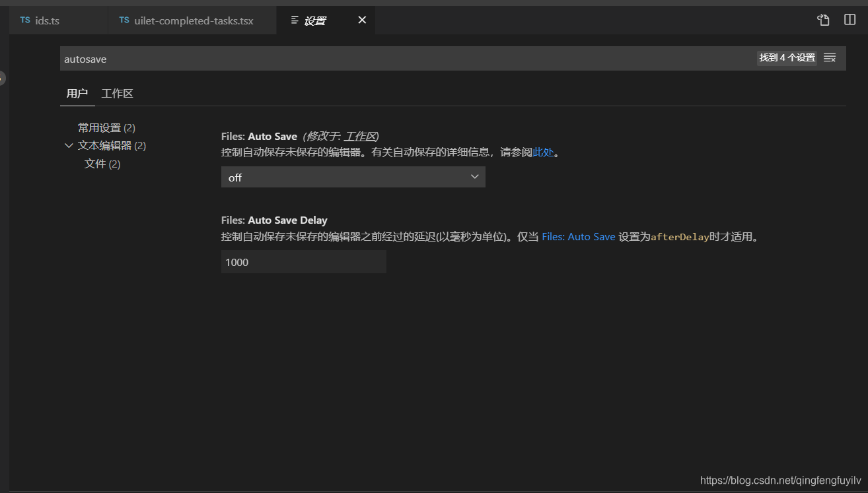Screen dimensions: 868x493
Task: Click the Files: Auto Save Delay title
Action: click(274, 220)
